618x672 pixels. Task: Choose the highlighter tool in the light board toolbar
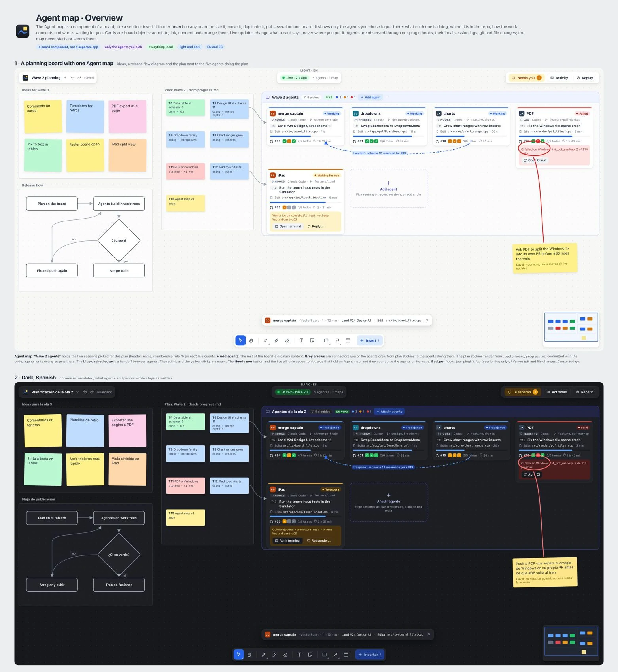(x=276, y=340)
